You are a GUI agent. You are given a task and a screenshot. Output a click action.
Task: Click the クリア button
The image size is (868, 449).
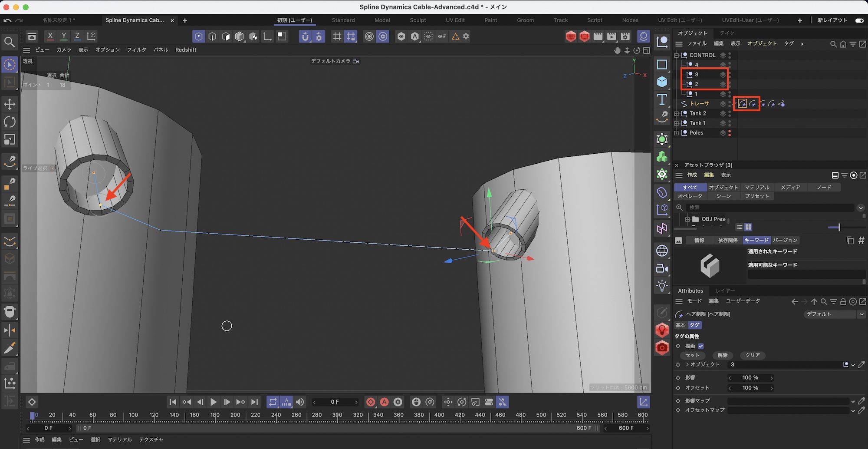click(752, 355)
